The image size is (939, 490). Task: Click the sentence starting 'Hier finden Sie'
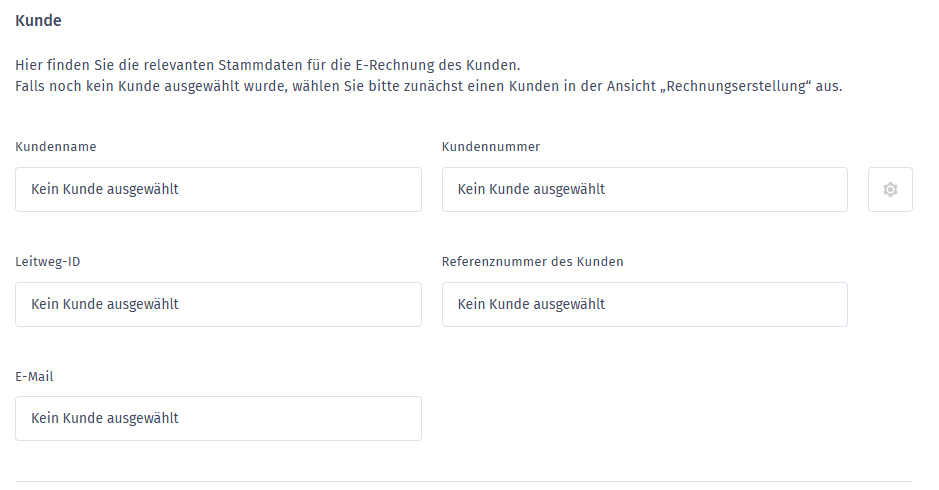268,65
